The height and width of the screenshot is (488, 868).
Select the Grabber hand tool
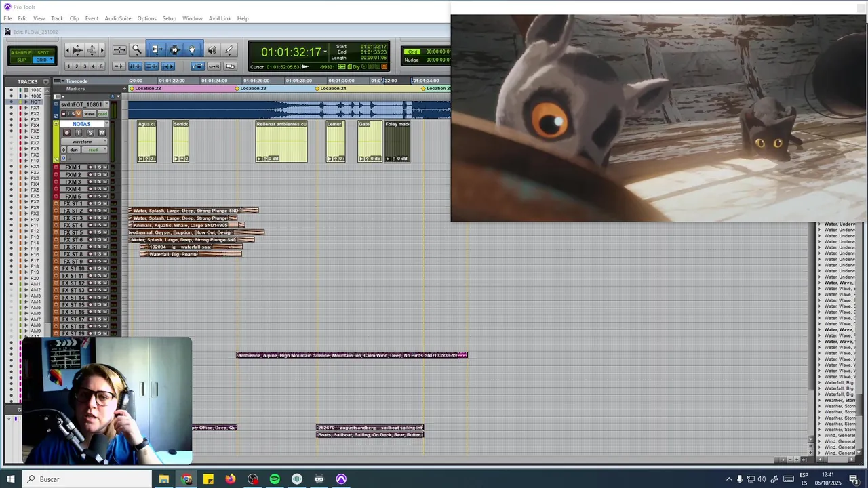point(192,49)
